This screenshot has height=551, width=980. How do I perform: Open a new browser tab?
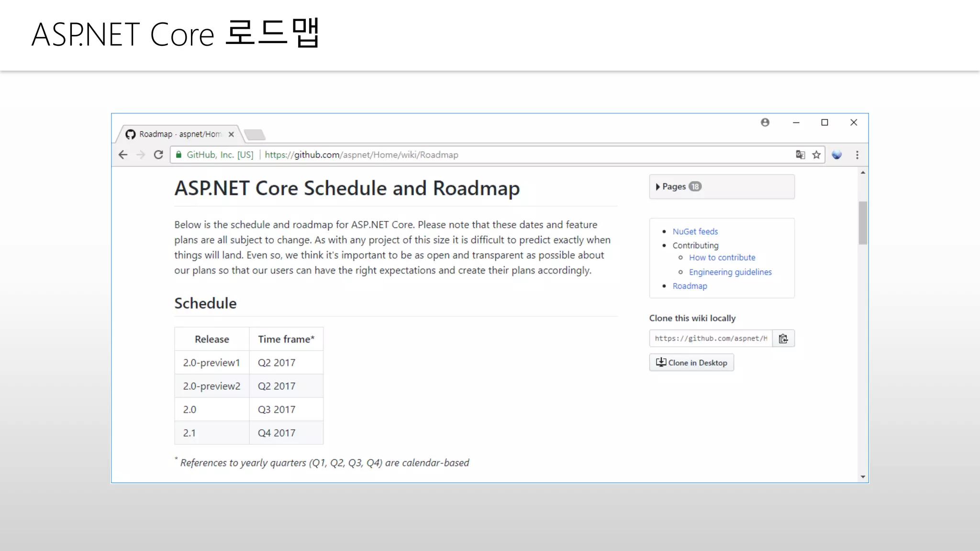255,134
